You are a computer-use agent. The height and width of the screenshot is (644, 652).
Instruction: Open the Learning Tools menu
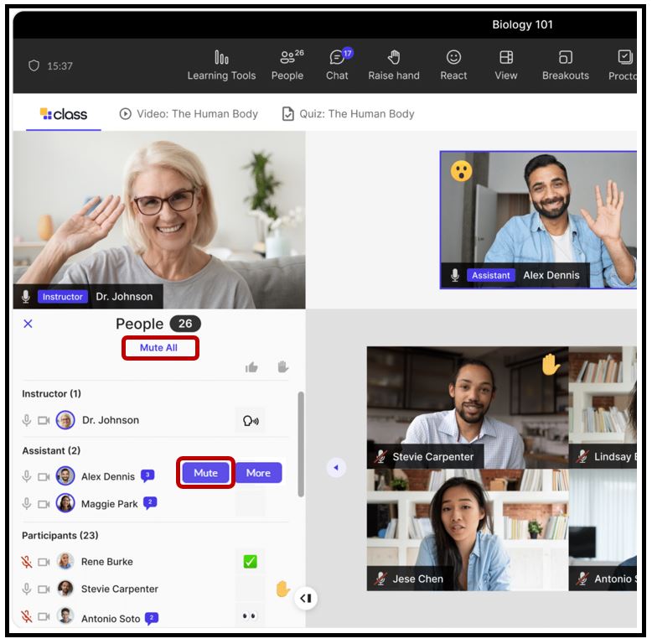(221, 65)
